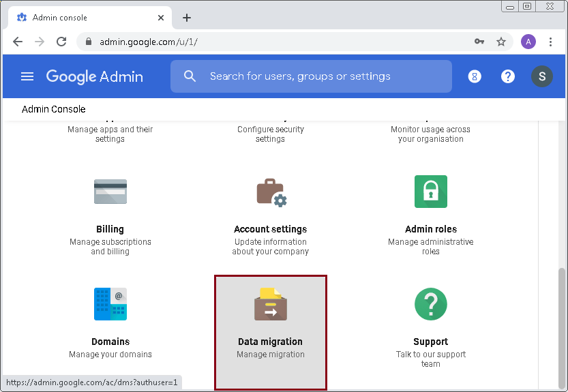The width and height of the screenshot is (568, 392).
Task: Click 'Manage migration' text
Action: tap(271, 355)
